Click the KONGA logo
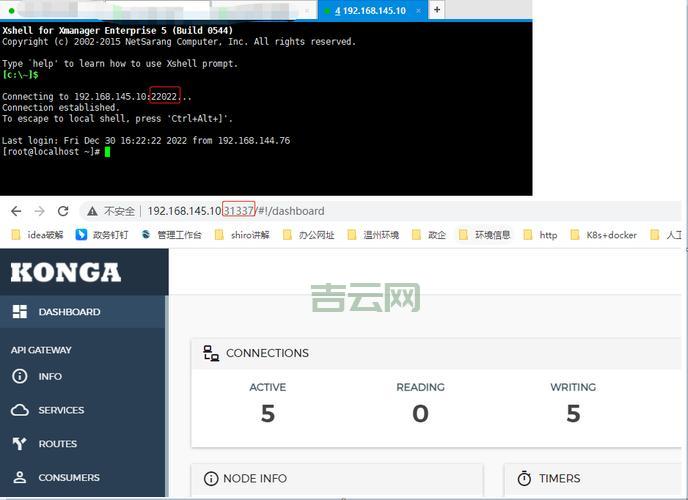The width and height of the screenshot is (688, 500). tap(65, 272)
